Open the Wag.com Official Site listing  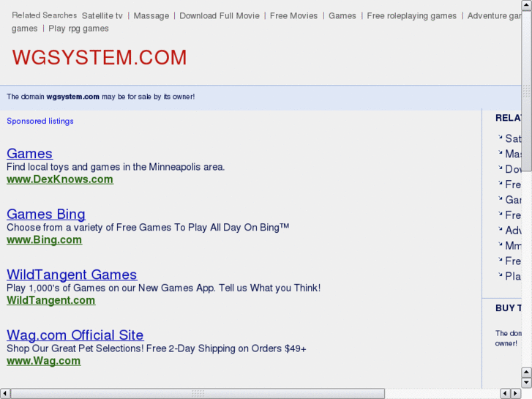pyautogui.click(x=75, y=335)
